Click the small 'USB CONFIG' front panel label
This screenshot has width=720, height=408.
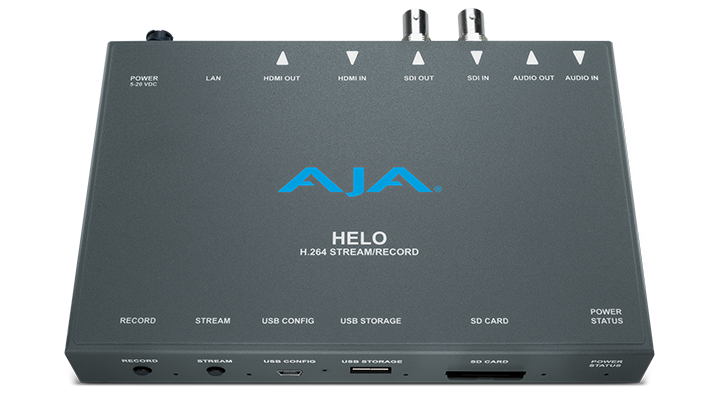point(290,361)
